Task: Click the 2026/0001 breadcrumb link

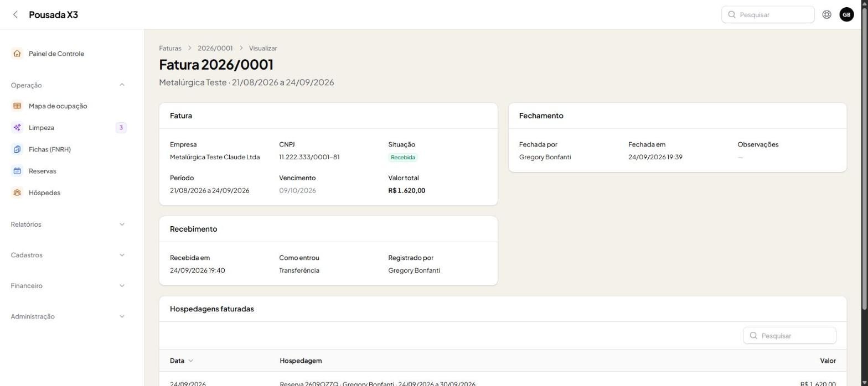Action: pyautogui.click(x=215, y=48)
